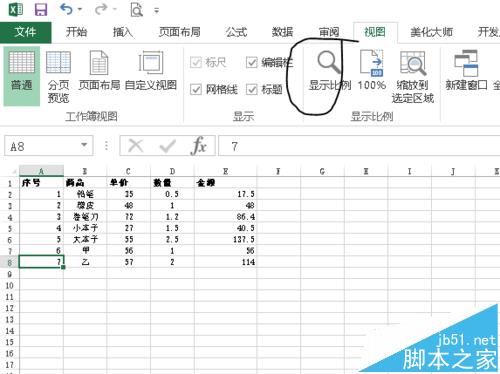Open the 显示比例 zoom dialog
500x374 pixels.
coord(330,71)
